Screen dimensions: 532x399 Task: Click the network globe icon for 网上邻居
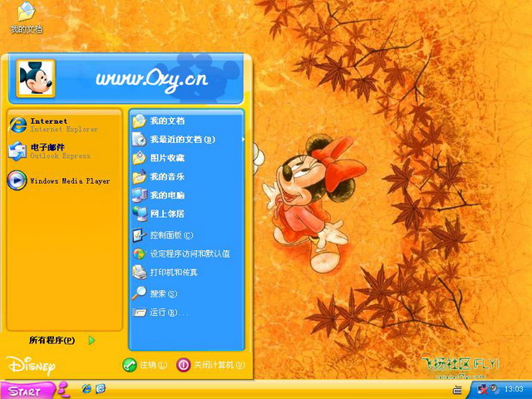pos(140,214)
